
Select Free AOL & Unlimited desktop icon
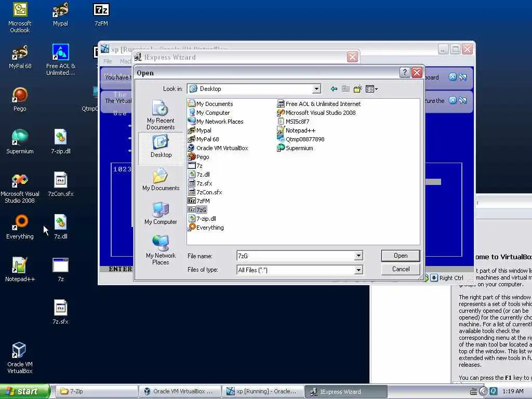(x=61, y=60)
